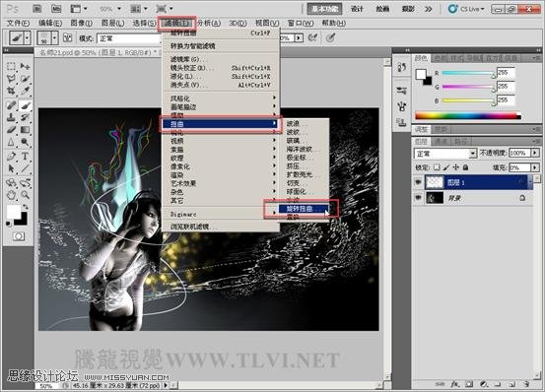This screenshot has height=392, width=545.
Task: Select the Crop tool
Action: coord(11,91)
